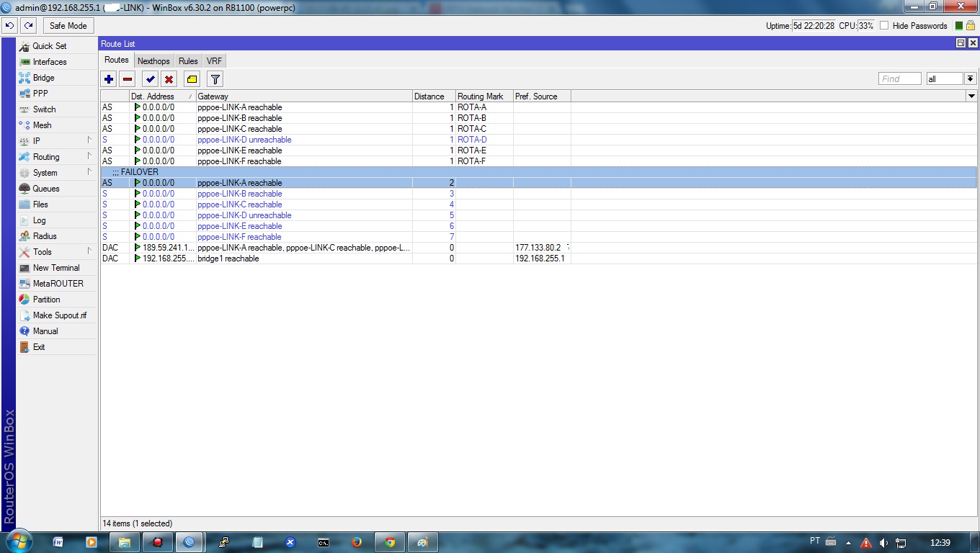Switch to the Nexthops tab
Viewport: 980px width, 553px height.
[x=153, y=61]
